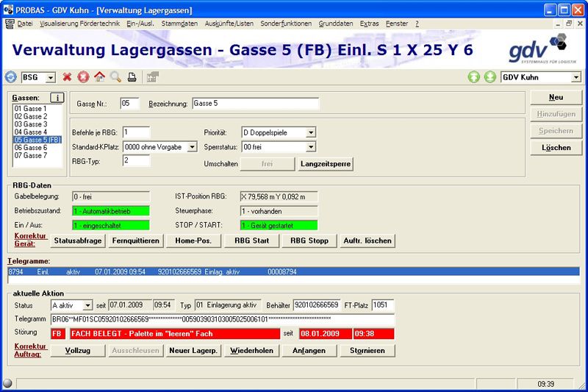Screen dimensions: 588x392
Task: Click the Home-Pos. button
Action: click(x=193, y=240)
